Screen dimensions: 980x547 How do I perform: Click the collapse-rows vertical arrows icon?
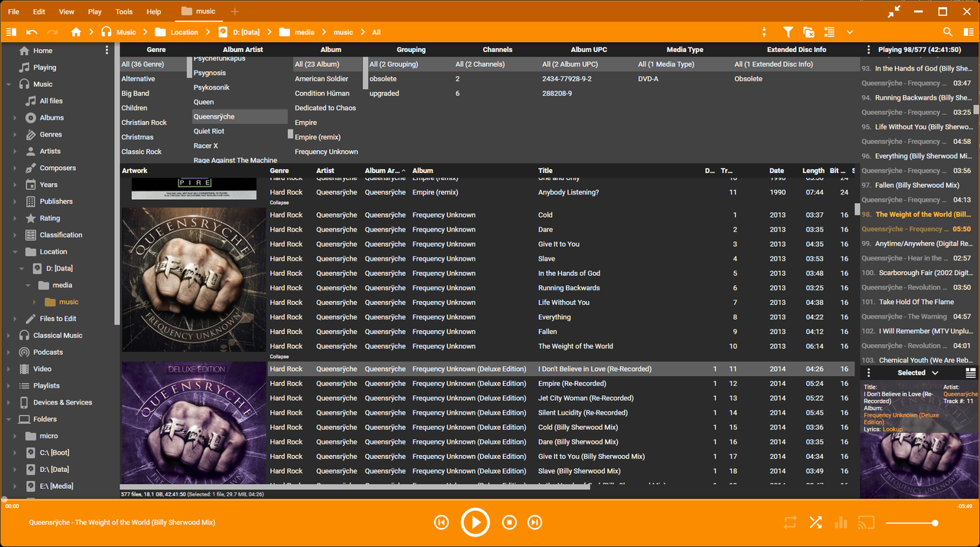pyautogui.click(x=764, y=32)
